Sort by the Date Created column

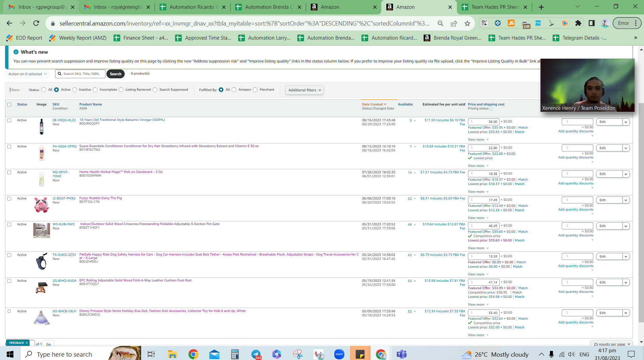coord(374,104)
